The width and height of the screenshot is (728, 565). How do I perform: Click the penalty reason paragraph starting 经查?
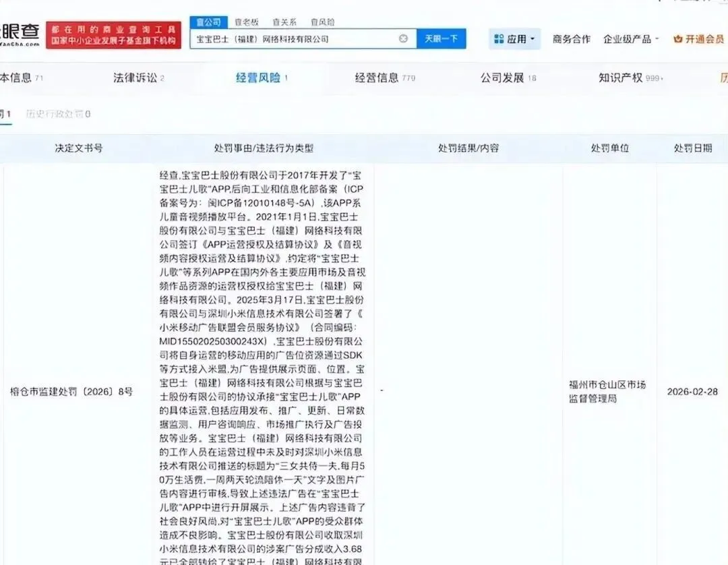coord(262,367)
